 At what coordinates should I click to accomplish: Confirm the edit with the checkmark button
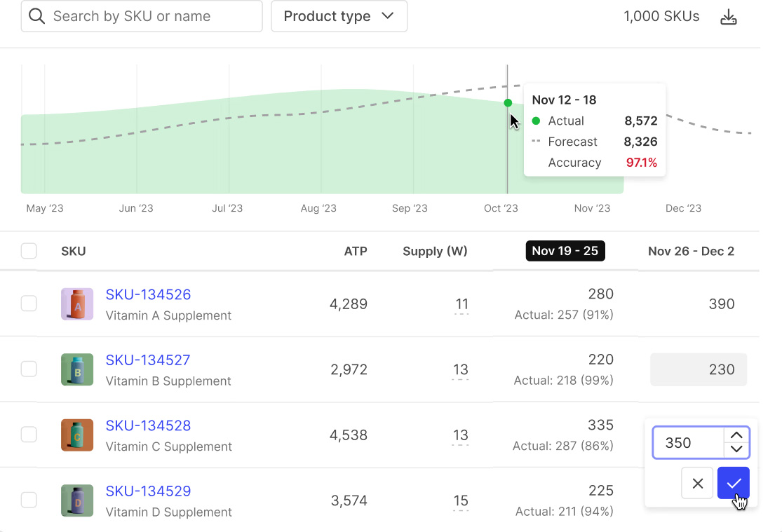tap(733, 483)
